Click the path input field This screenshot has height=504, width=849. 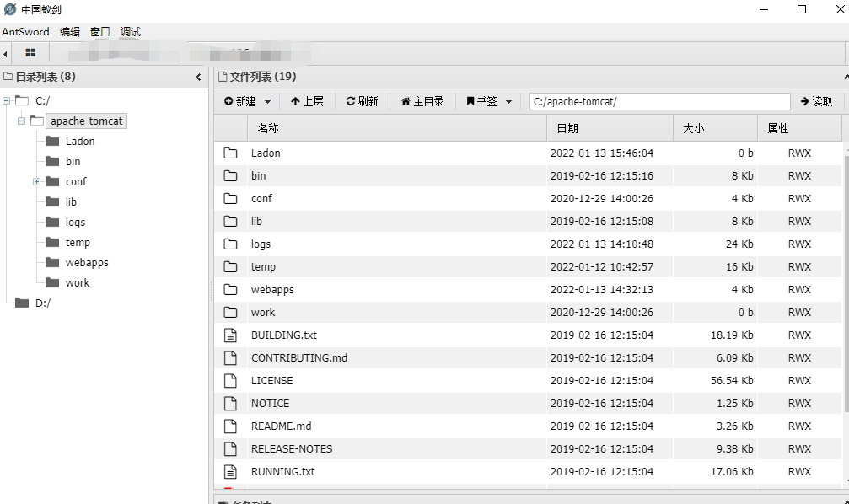pos(659,101)
